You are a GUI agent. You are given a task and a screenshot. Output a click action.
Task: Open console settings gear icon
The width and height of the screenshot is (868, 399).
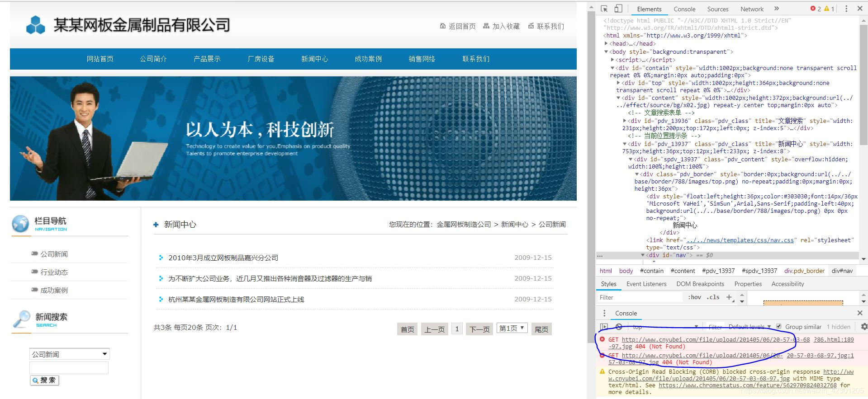pos(864,327)
